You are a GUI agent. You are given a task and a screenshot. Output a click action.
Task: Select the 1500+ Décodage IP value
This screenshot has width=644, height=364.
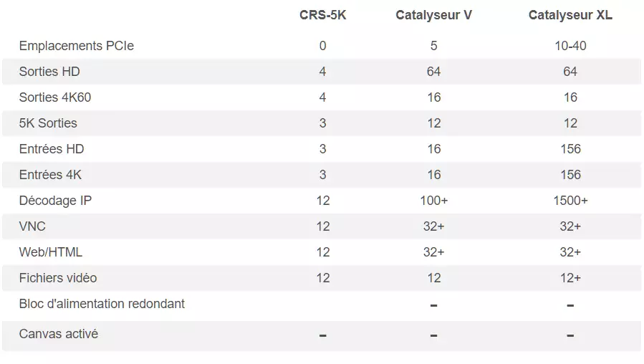pyautogui.click(x=570, y=201)
